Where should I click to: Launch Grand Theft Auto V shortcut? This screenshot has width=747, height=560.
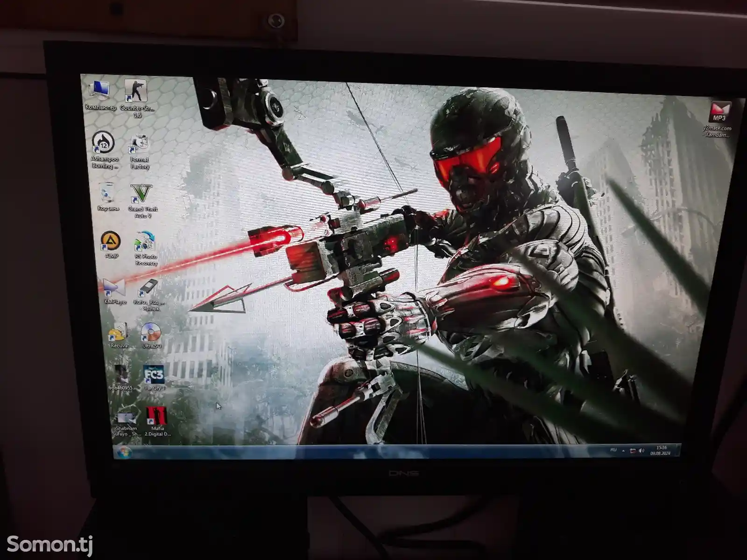[142, 202]
